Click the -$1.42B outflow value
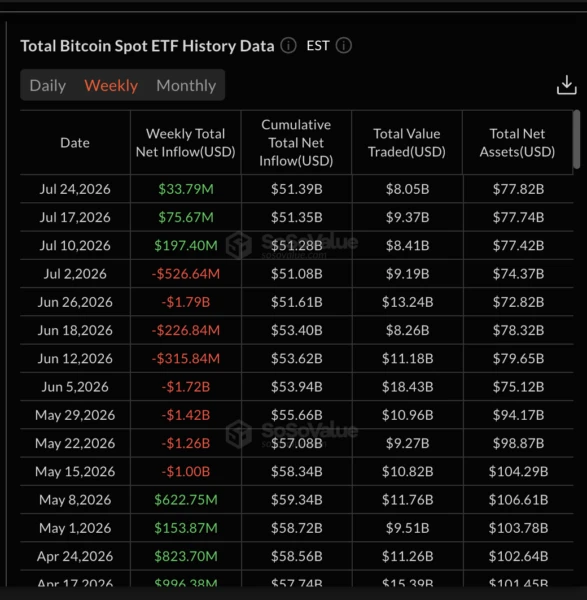 coord(186,415)
